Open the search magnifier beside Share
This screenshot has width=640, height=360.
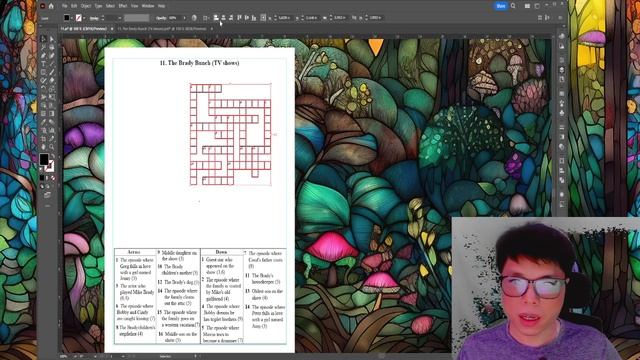pyautogui.click(x=513, y=5)
